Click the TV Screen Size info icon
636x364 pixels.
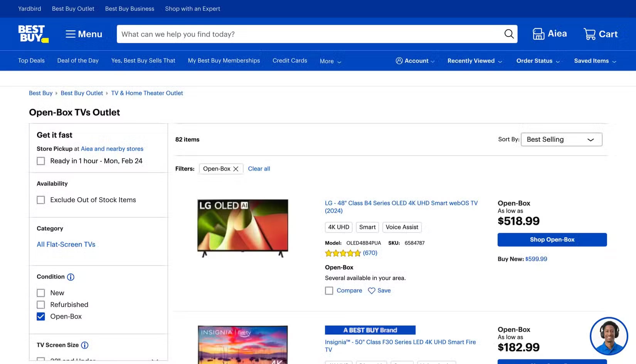85,345
